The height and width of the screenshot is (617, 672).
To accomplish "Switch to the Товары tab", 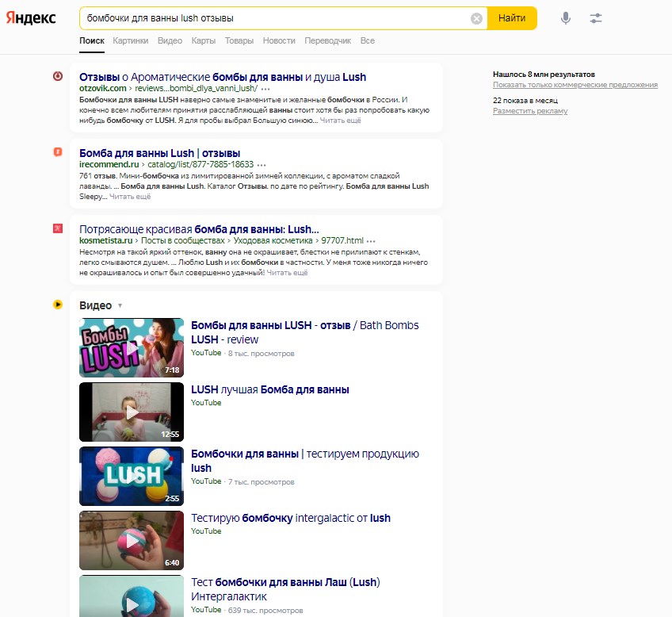I will 239,40.
